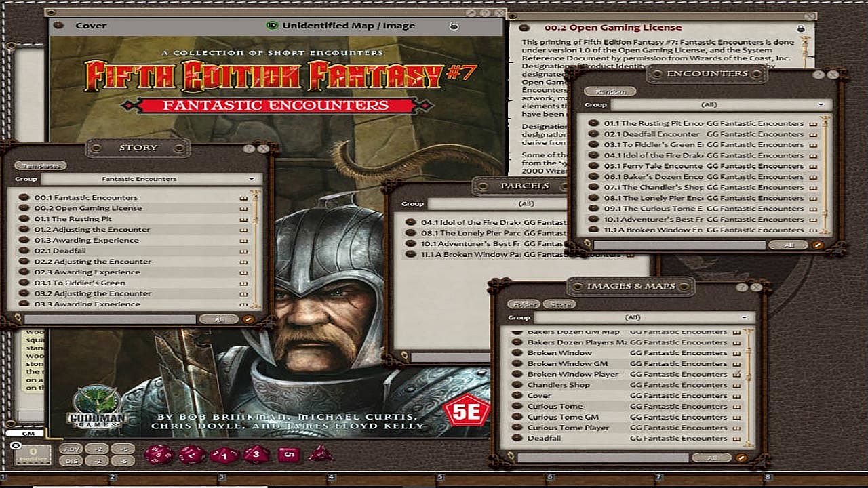
Task: Click the Folder button in Images & Maps
Action: coord(524,304)
